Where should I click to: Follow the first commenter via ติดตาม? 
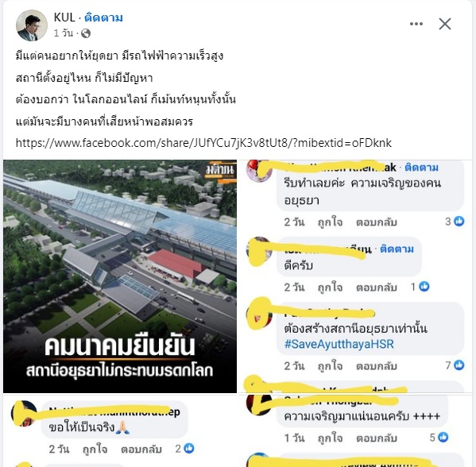pos(421,168)
